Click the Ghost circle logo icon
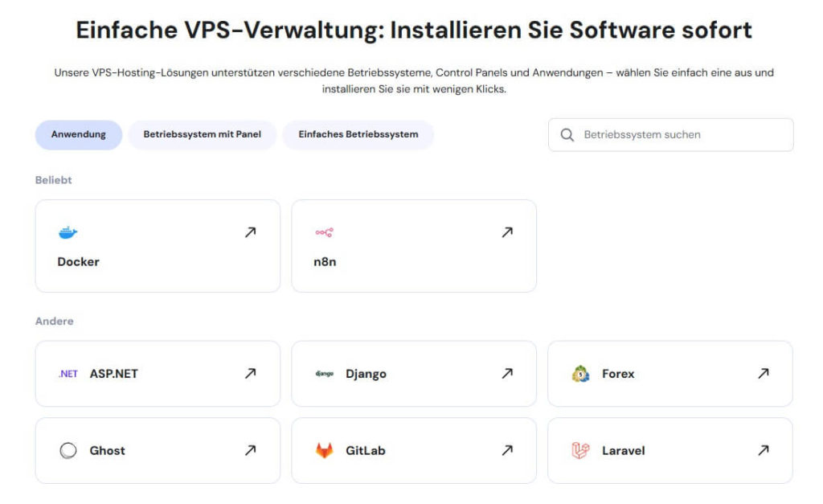The height and width of the screenshot is (504, 823). [68, 451]
